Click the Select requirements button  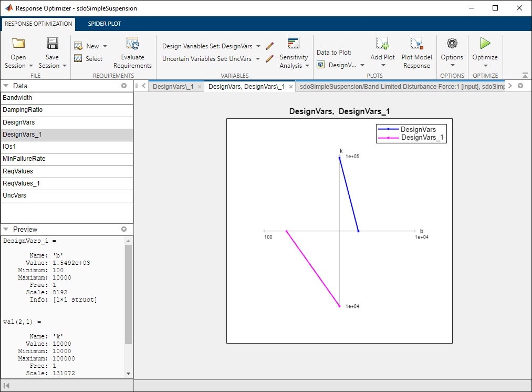click(88, 59)
